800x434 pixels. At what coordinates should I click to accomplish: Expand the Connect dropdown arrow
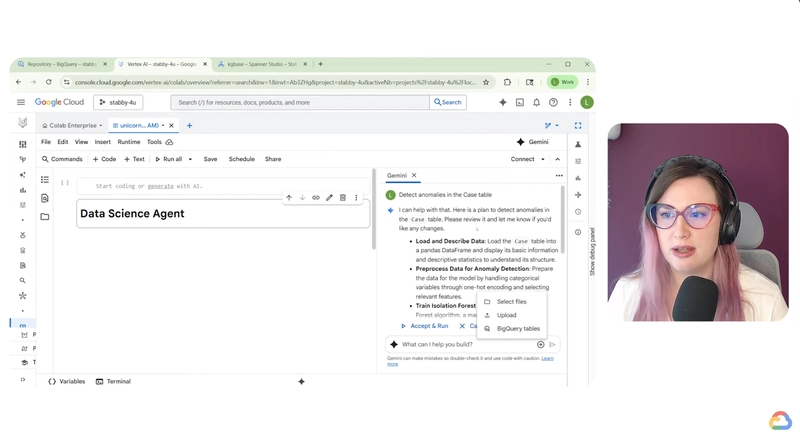(543, 159)
